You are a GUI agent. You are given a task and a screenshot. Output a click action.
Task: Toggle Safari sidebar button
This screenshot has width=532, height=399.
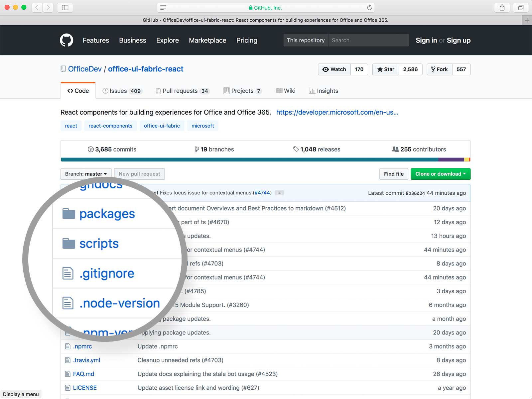pos(65,7)
